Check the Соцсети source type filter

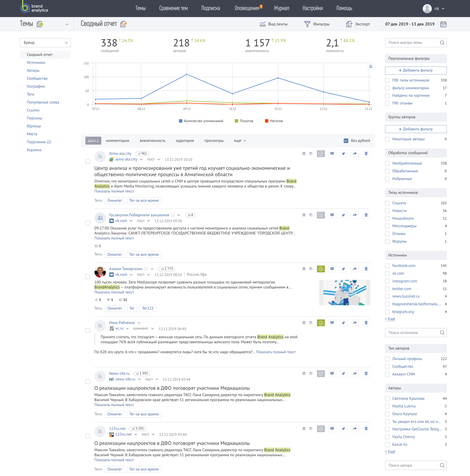point(387,203)
